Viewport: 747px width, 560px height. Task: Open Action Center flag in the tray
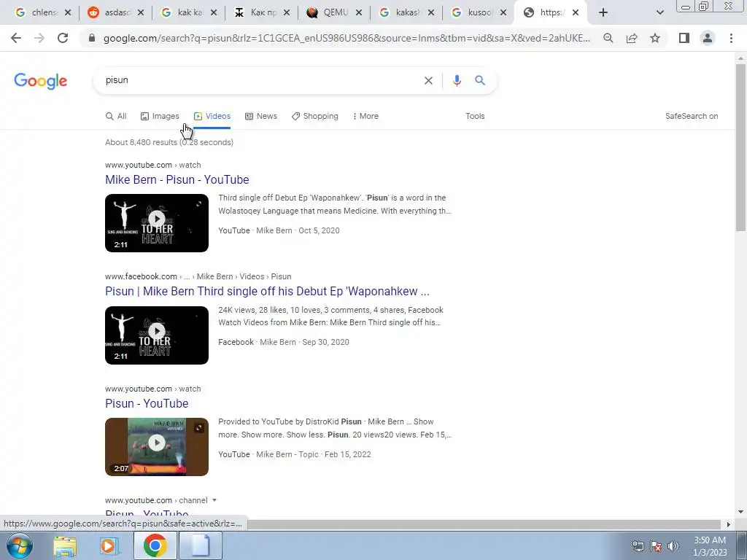tap(656, 546)
